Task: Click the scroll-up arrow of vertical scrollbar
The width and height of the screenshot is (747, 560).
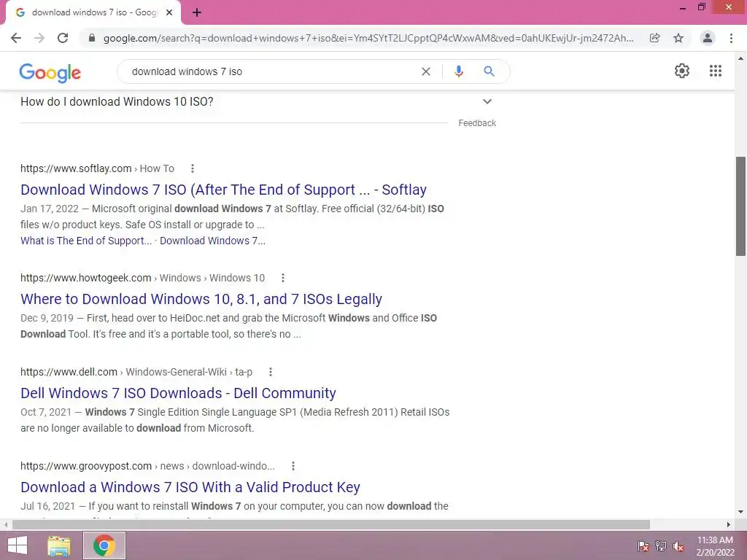Action: coord(741,58)
